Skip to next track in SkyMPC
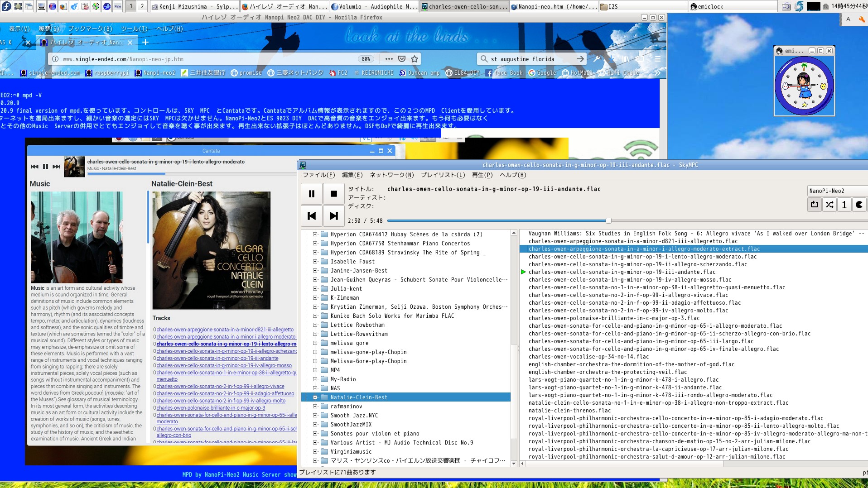Image resolution: width=868 pixels, height=488 pixels. coord(334,216)
